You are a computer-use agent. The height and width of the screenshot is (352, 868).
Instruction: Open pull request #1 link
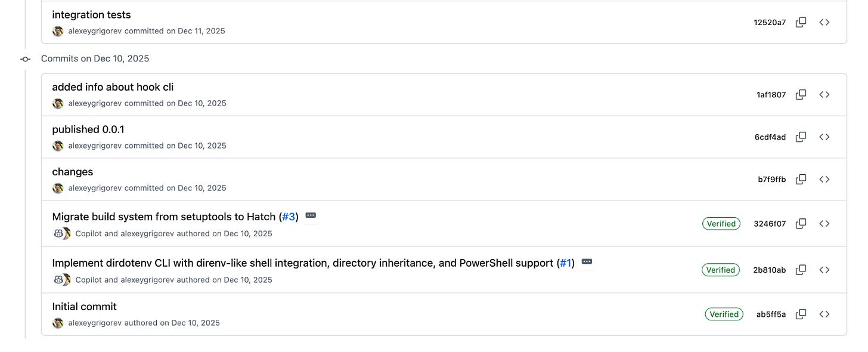565,263
